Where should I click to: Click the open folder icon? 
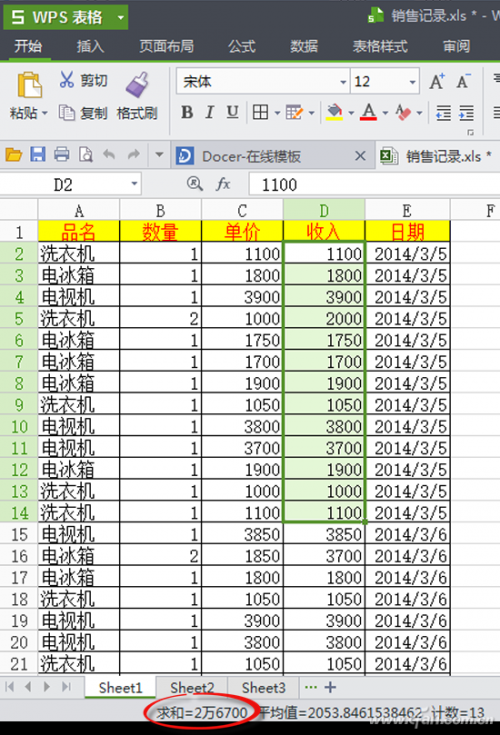point(14,154)
